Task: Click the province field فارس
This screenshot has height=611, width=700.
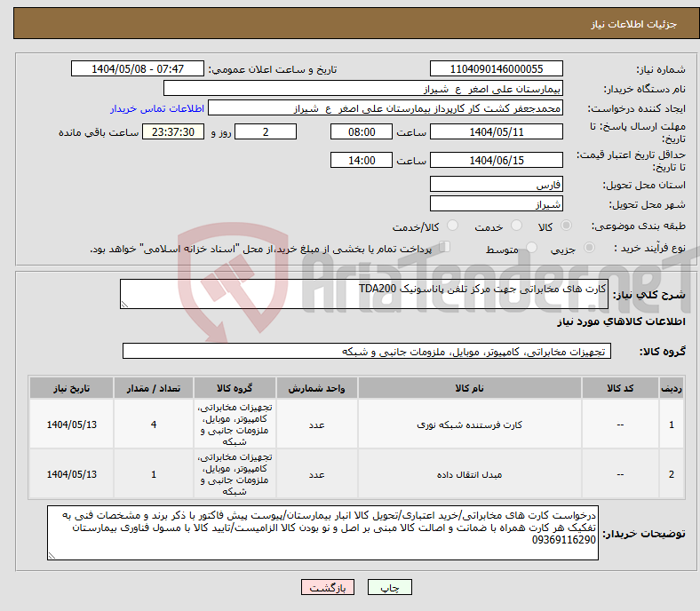Action: click(496, 185)
